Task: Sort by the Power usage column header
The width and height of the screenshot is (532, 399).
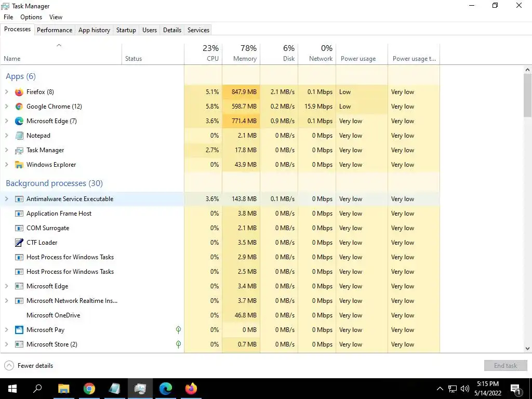Action: pos(362,54)
